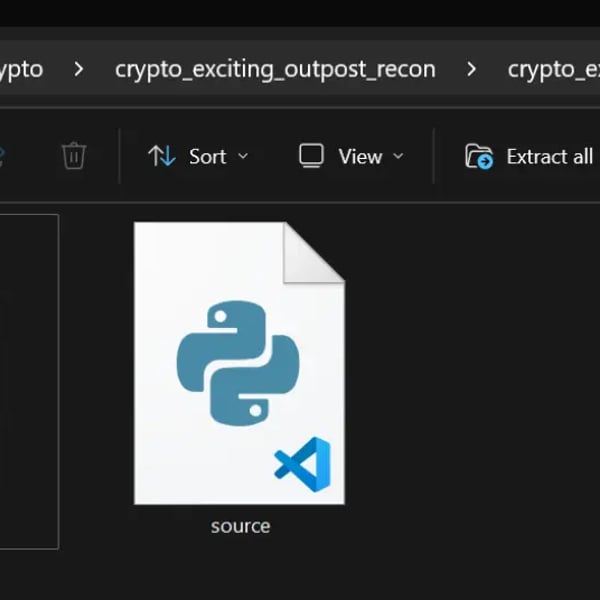Expand chevron after crypto_exciting_outpost_recon breadcrumb
Viewport: 600px width, 600px height.
pos(471,69)
